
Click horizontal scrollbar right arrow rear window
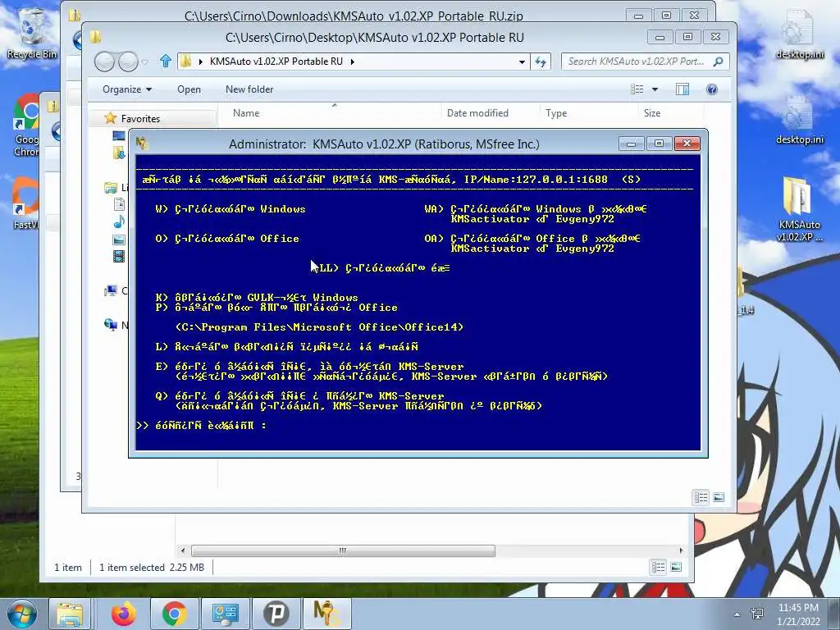(681, 550)
